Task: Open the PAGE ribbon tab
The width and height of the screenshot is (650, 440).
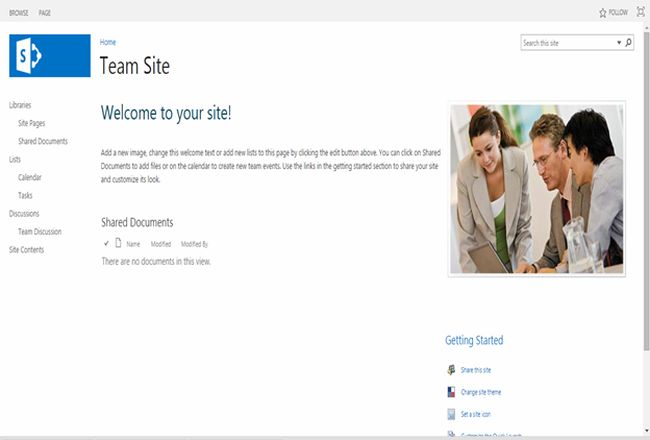Action: pos(45,13)
